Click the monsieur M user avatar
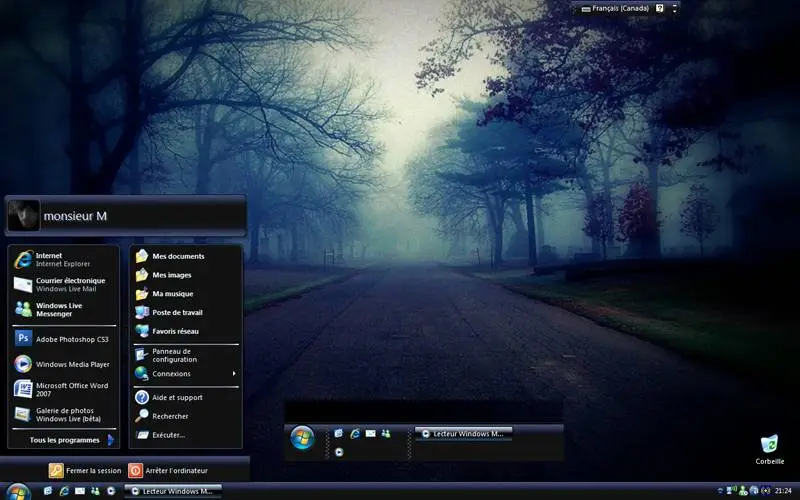The width and height of the screenshot is (800, 500). pyautogui.click(x=23, y=215)
